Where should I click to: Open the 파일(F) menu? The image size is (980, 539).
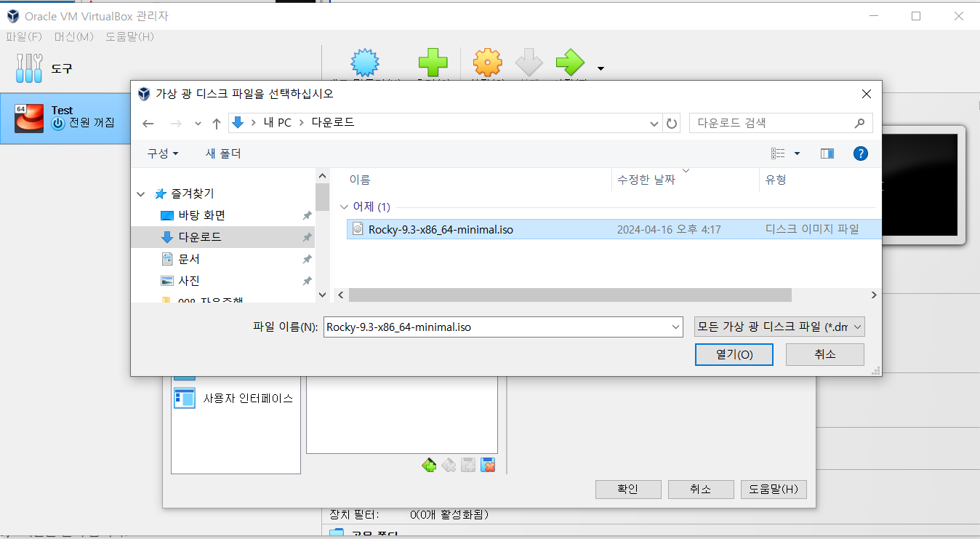tap(25, 36)
